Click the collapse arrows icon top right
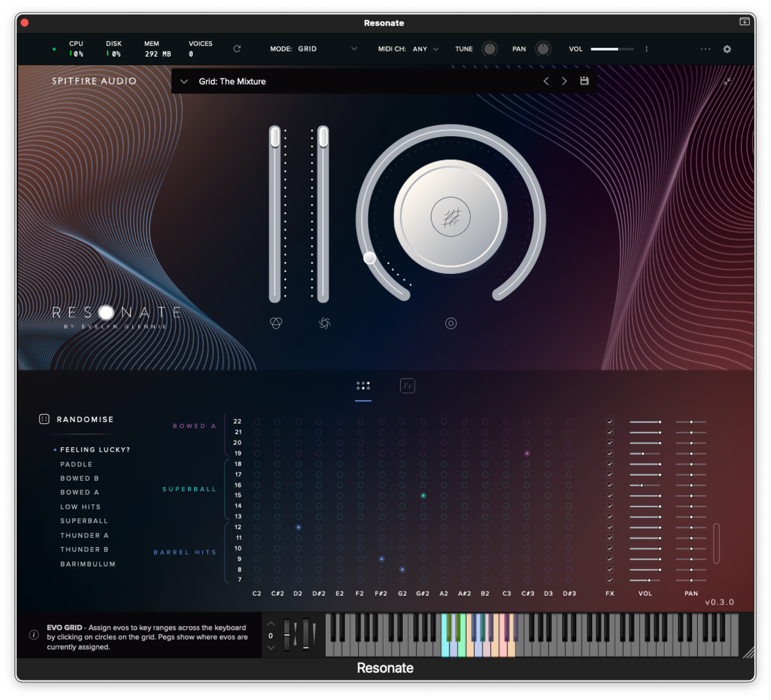The height and width of the screenshot is (700, 771). [727, 82]
